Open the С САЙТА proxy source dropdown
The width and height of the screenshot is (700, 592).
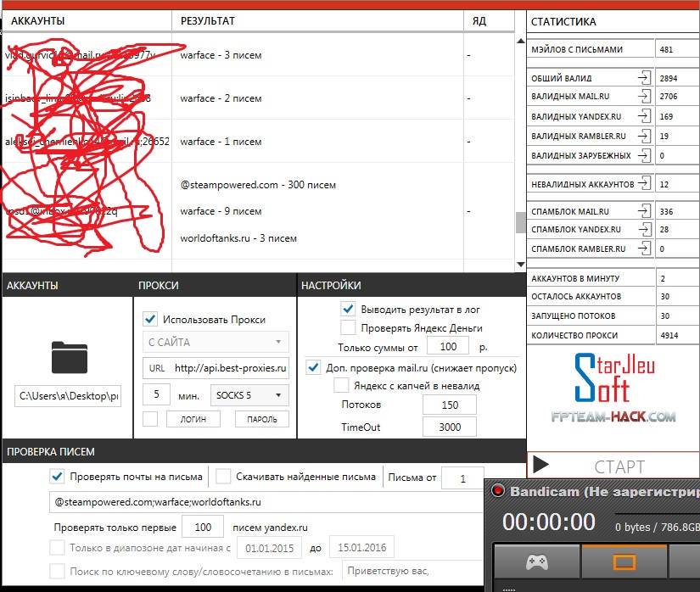[x=216, y=342]
